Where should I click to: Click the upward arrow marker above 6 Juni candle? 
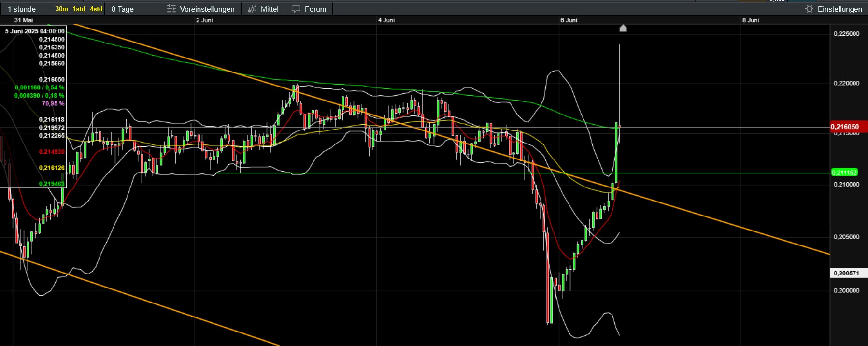pyautogui.click(x=623, y=28)
